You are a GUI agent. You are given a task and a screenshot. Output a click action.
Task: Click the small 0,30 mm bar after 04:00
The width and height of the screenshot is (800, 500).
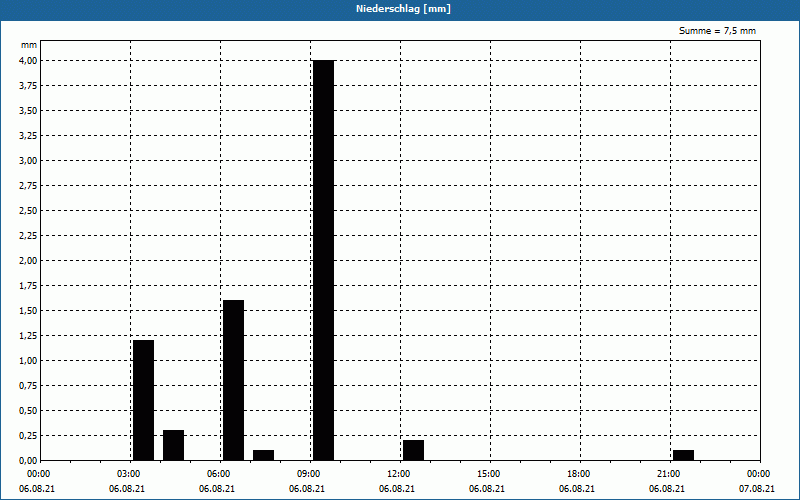[173, 445]
